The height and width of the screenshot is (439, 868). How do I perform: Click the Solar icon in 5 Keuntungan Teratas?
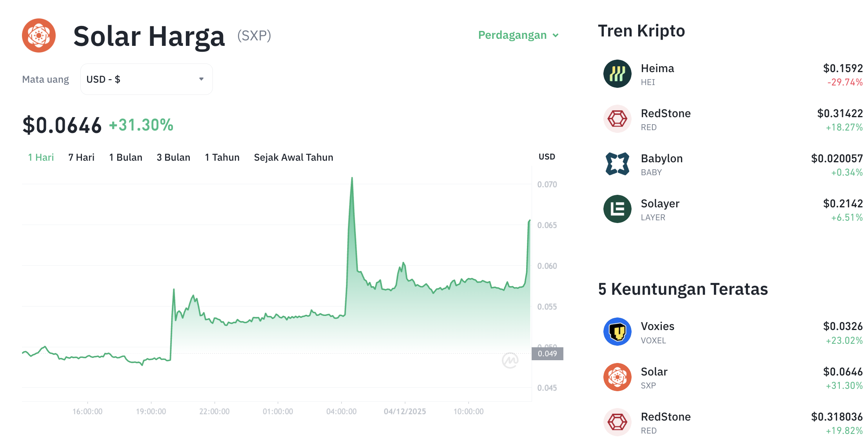(x=617, y=377)
